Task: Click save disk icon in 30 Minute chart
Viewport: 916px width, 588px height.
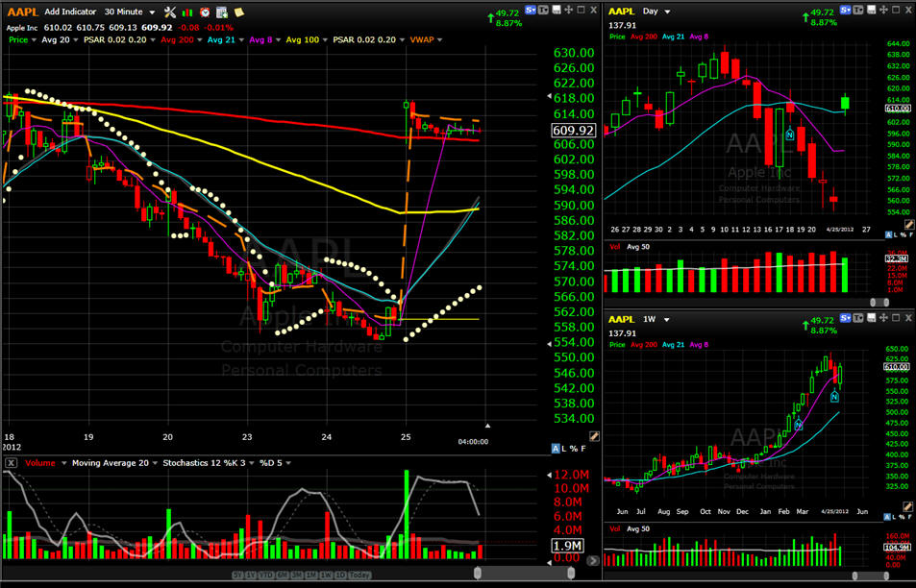Action: pos(557,10)
